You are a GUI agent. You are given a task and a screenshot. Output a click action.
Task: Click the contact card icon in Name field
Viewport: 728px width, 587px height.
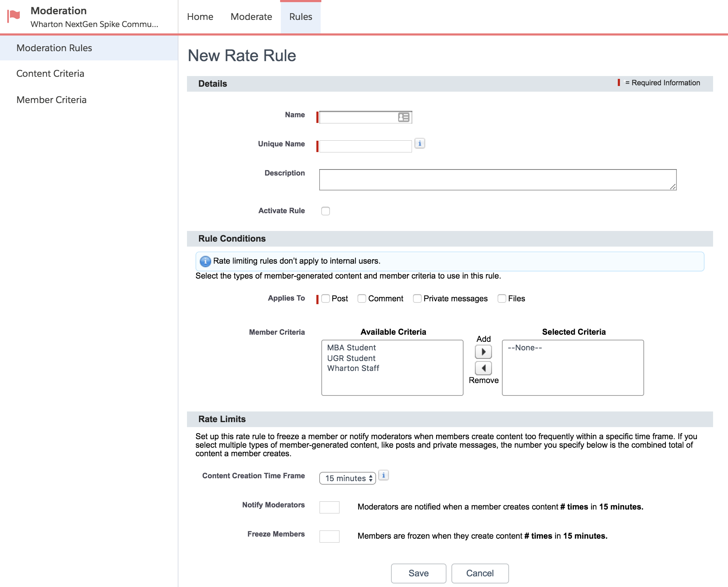pyautogui.click(x=404, y=117)
